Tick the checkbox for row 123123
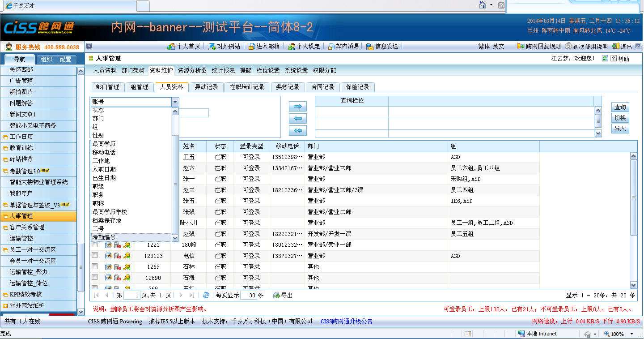 click(x=94, y=255)
